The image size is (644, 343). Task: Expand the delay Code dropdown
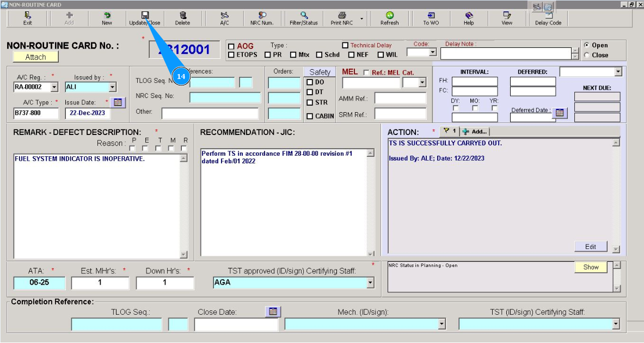pos(432,52)
